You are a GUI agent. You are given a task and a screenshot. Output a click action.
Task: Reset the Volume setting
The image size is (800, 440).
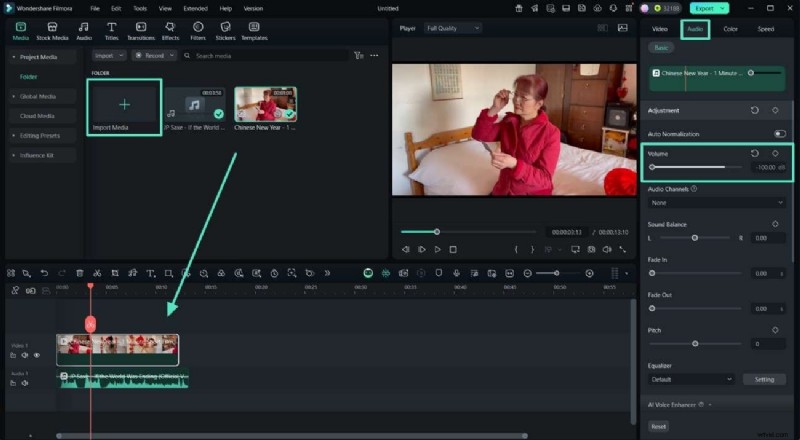point(755,153)
